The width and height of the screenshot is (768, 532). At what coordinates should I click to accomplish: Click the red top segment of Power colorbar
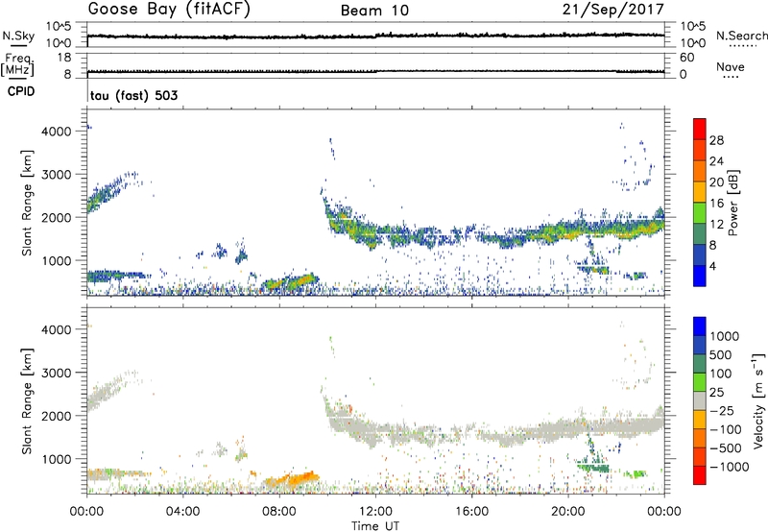700,129
